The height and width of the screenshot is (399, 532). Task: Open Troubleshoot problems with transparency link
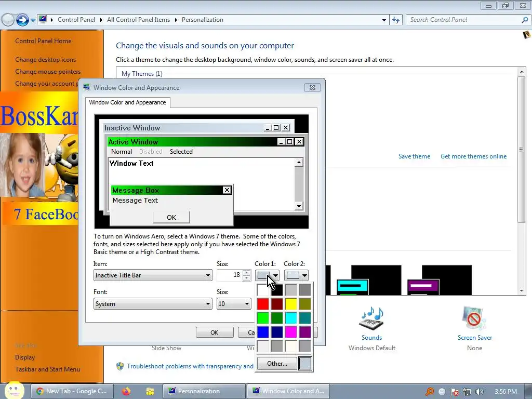click(x=190, y=366)
